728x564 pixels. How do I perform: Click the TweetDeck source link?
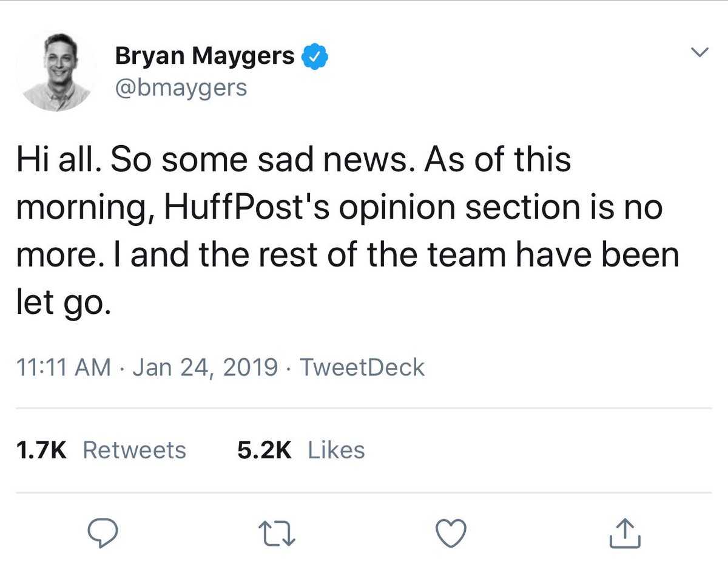pos(362,367)
